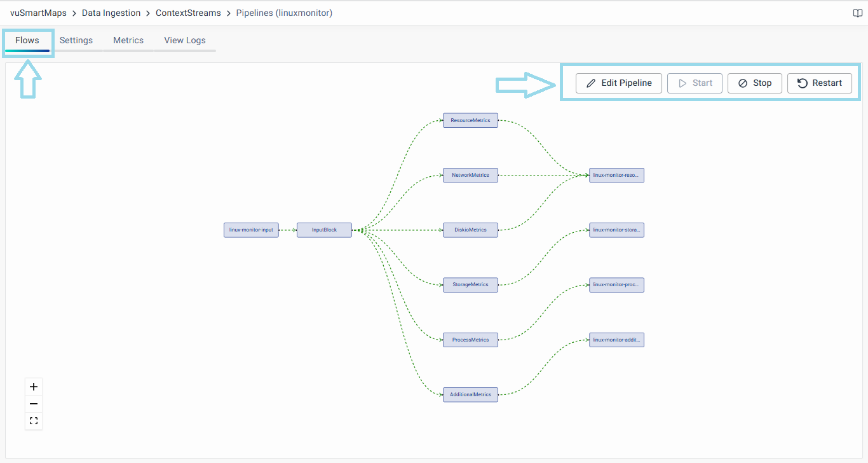Screen dimensions: 868x463
Task: Click the zoom in plus icon
Action: tap(34, 387)
